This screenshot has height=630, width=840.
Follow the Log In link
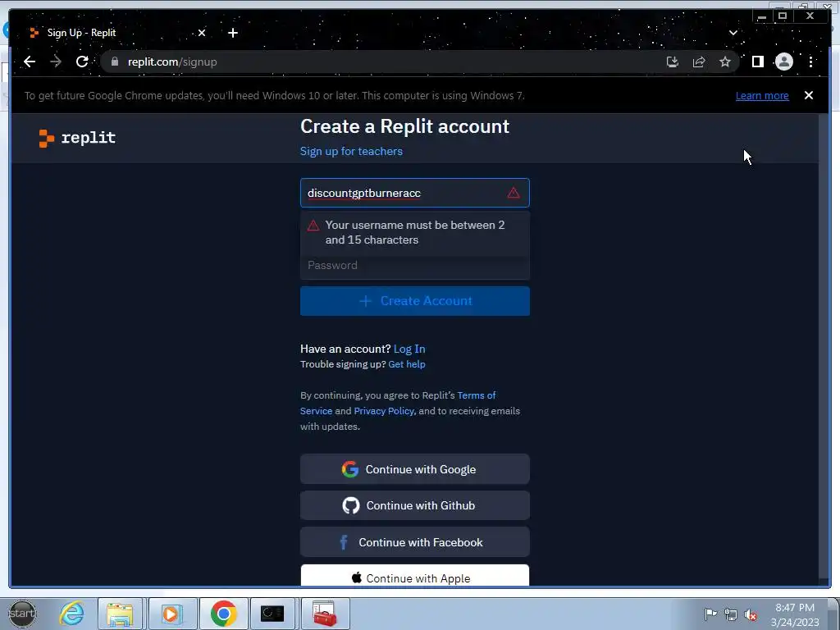point(409,349)
